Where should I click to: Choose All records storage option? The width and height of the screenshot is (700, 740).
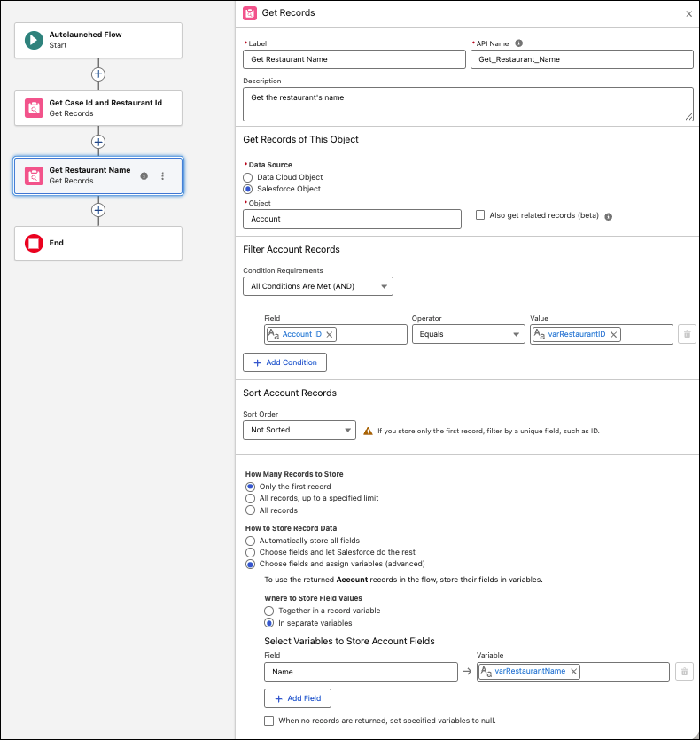click(250, 510)
